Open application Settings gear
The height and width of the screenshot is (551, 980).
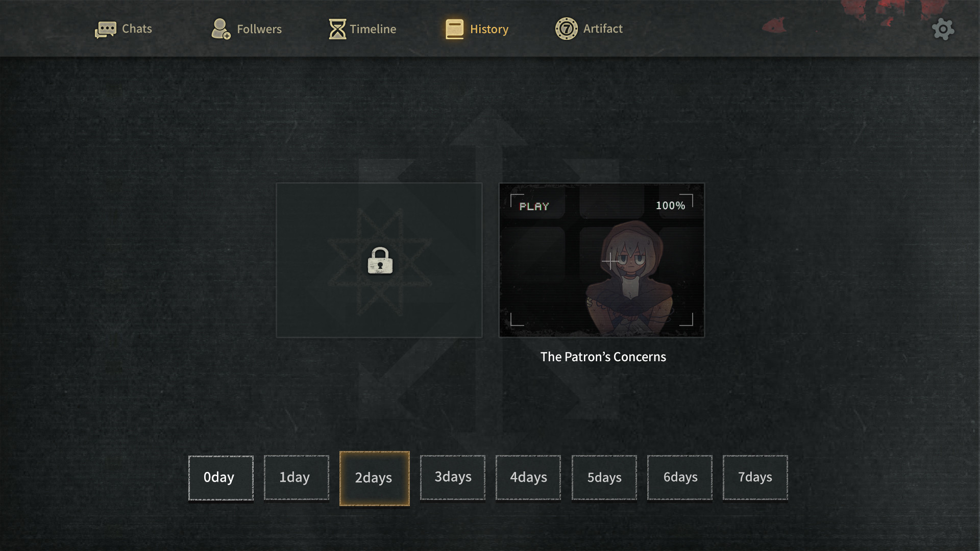pos(942,28)
